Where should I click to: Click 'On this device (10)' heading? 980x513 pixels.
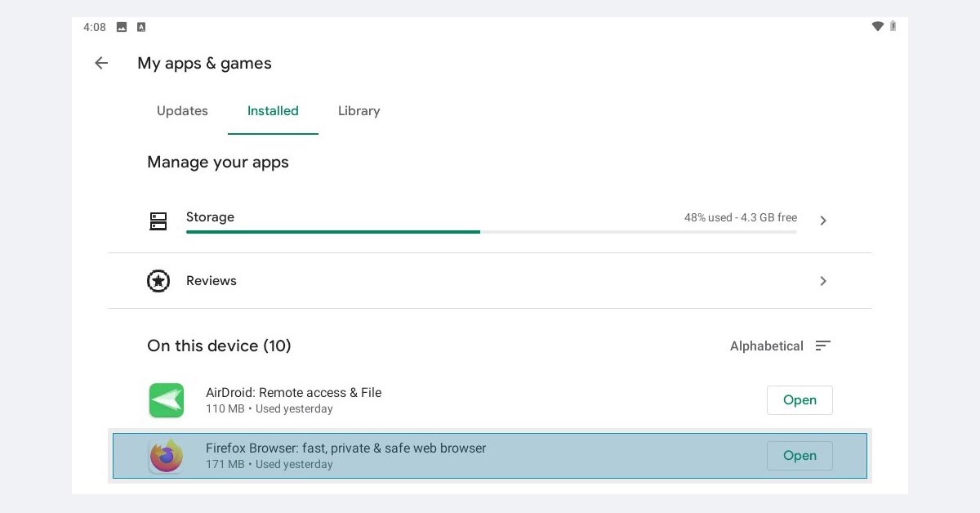(x=219, y=346)
